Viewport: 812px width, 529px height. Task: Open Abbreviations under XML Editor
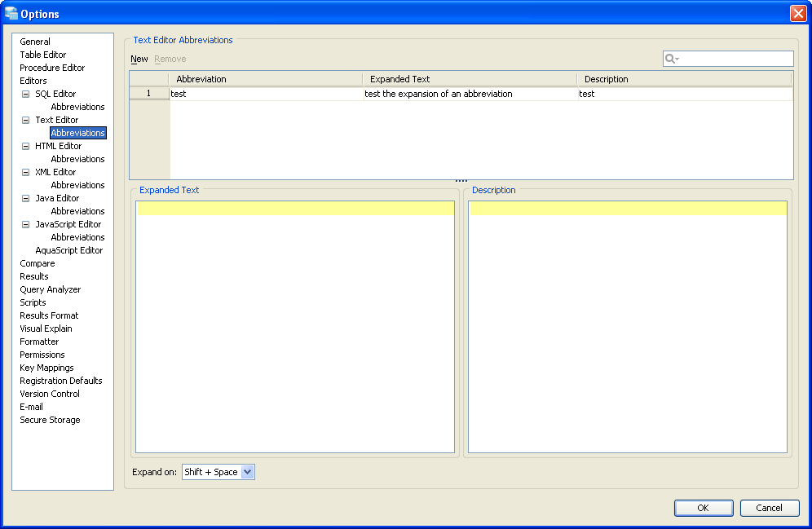77,185
